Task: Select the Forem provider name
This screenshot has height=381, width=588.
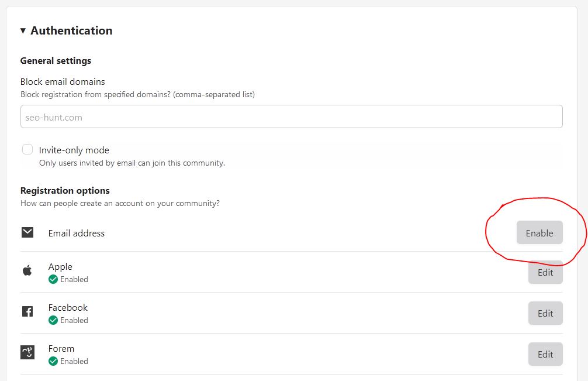Action: [x=61, y=349]
